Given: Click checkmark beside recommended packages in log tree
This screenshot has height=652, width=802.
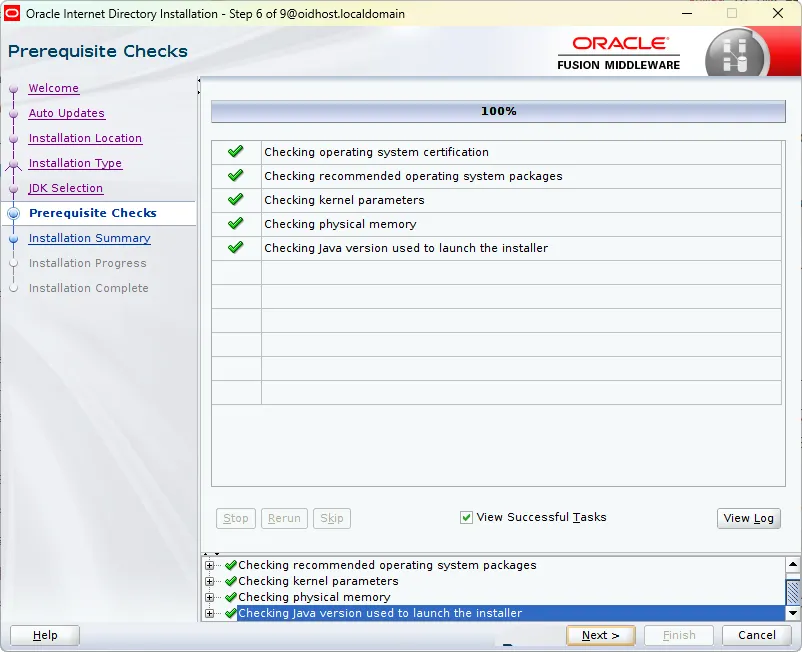Looking at the screenshot, I should tap(231, 565).
